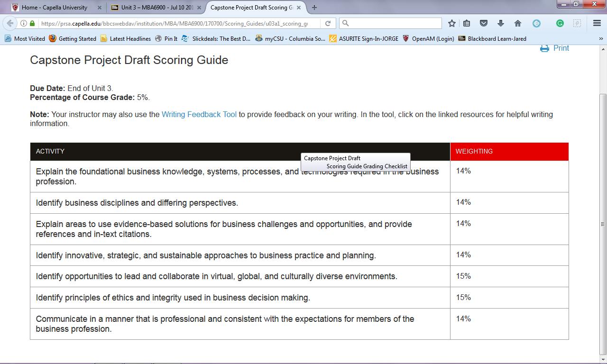The width and height of the screenshot is (607, 364).
Task: Switch to Home - Capella University tab
Action: click(55, 8)
